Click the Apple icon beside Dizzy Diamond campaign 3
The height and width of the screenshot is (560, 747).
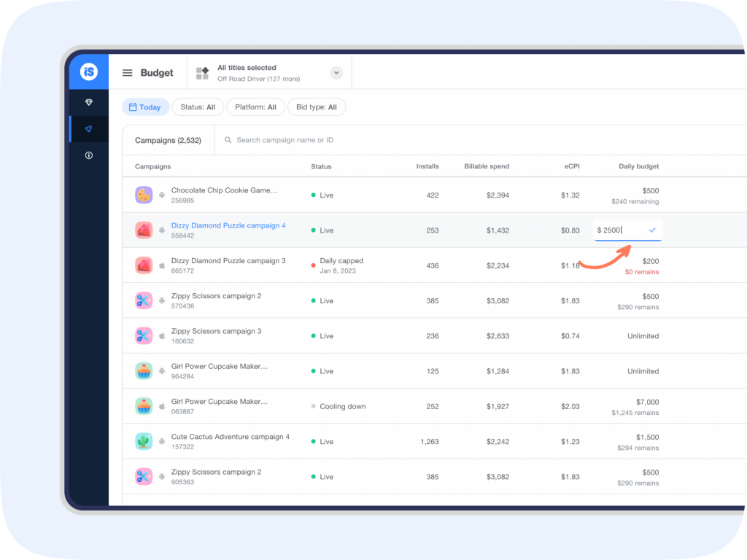click(161, 265)
